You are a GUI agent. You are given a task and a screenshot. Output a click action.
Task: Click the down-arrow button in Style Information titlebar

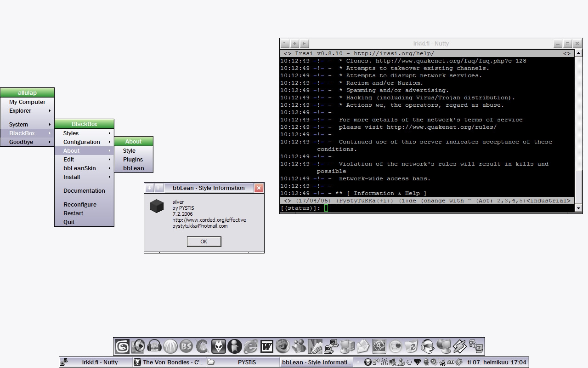coord(149,188)
